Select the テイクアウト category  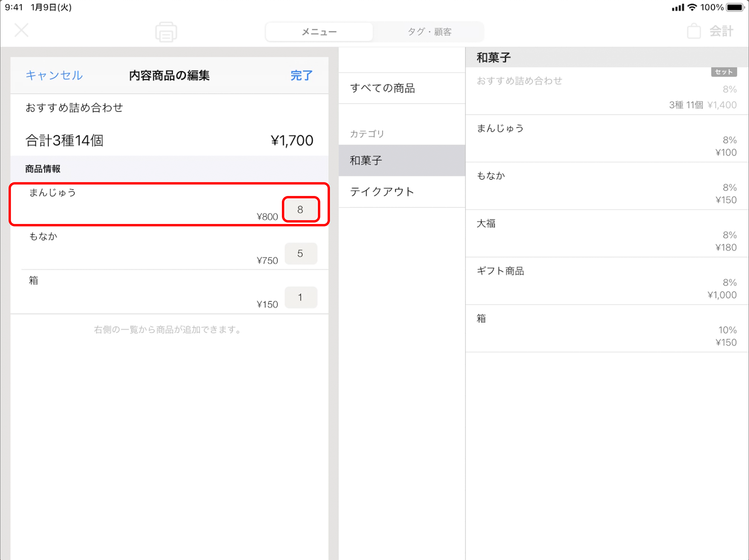[402, 192]
